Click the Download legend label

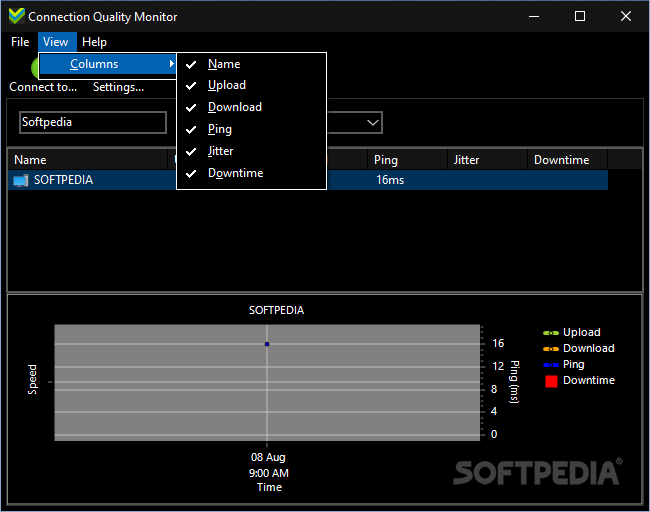pyautogui.click(x=589, y=348)
